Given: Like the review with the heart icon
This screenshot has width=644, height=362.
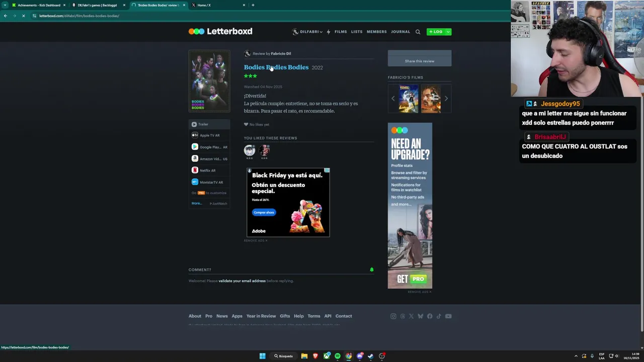Looking at the screenshot, I should (x=246, y=124).
